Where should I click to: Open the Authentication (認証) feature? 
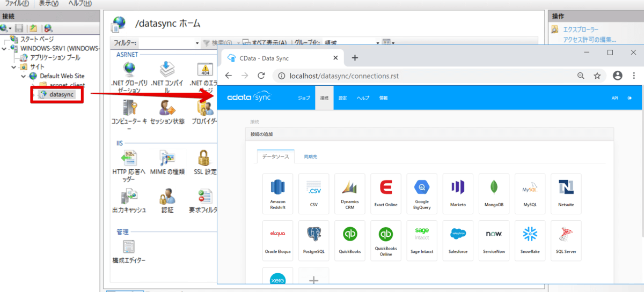coord(168,200)
